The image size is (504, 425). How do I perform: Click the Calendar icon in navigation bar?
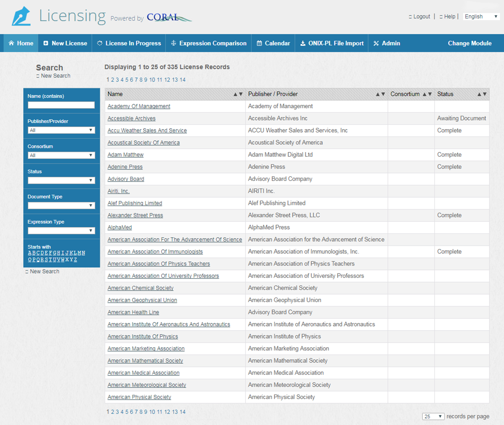[259, 43]
